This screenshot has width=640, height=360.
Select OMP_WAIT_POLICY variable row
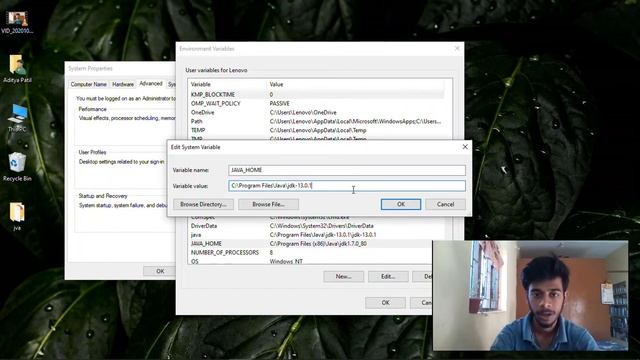[x=317, y=103]
